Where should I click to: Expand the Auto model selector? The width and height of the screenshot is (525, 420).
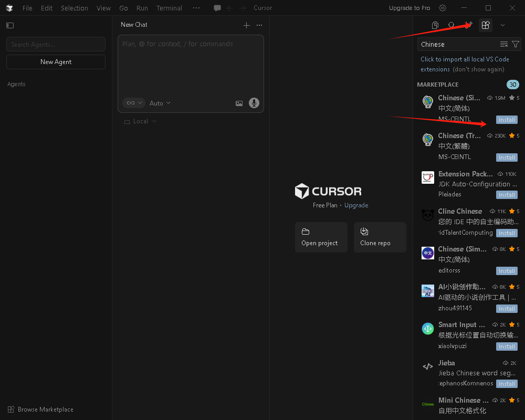pyautogui.click(x=160, y=103)
